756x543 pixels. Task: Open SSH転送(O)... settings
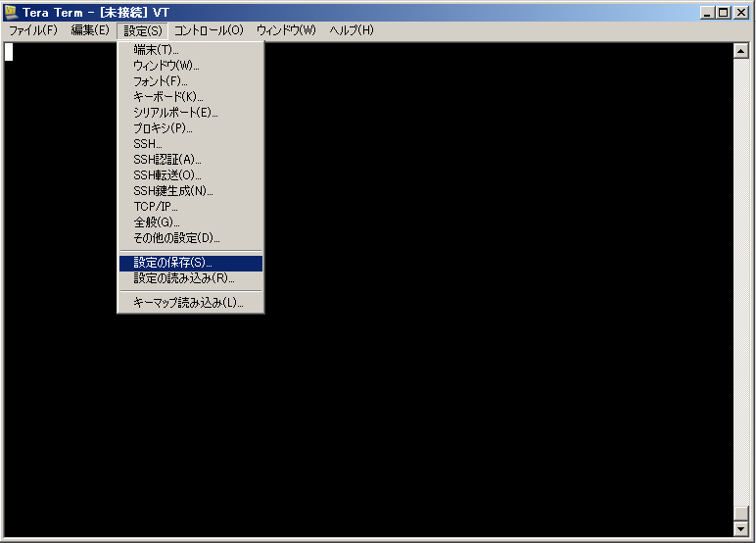click(x=191, y=175)
